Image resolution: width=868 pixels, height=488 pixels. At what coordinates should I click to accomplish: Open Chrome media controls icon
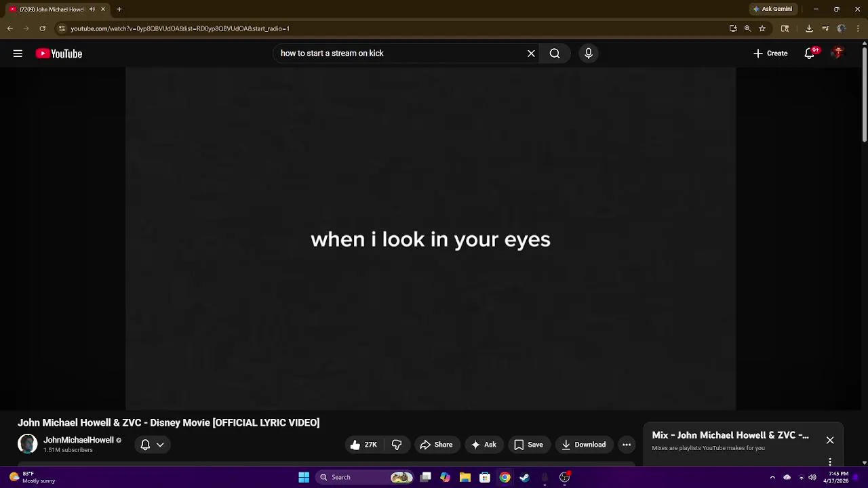[x=825, y=28]
